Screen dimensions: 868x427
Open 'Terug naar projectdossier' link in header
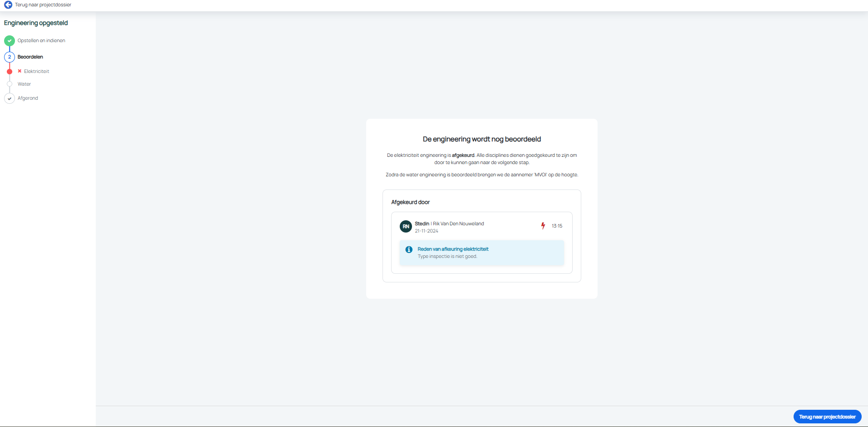coord(43,5)
